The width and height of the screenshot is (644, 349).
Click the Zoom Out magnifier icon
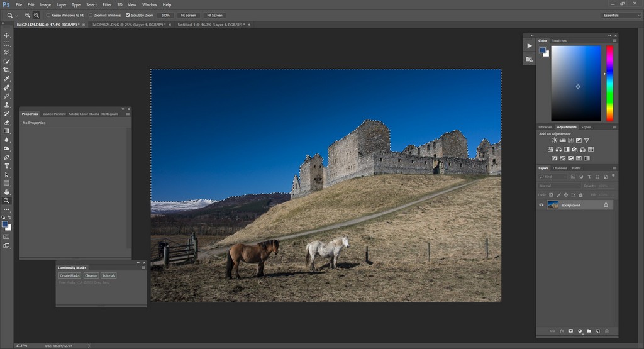[36, 15]
